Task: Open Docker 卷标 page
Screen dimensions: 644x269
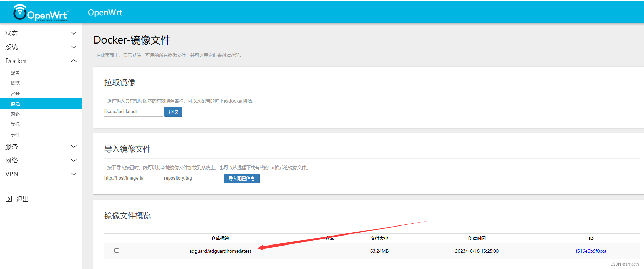Action: click(x=15, y=124)
